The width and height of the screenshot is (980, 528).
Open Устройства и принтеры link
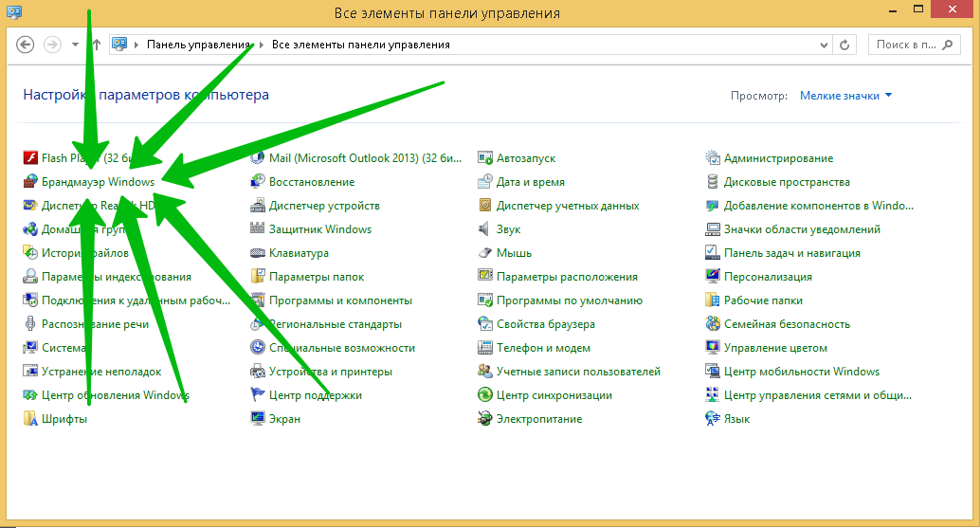pos(331,372)
